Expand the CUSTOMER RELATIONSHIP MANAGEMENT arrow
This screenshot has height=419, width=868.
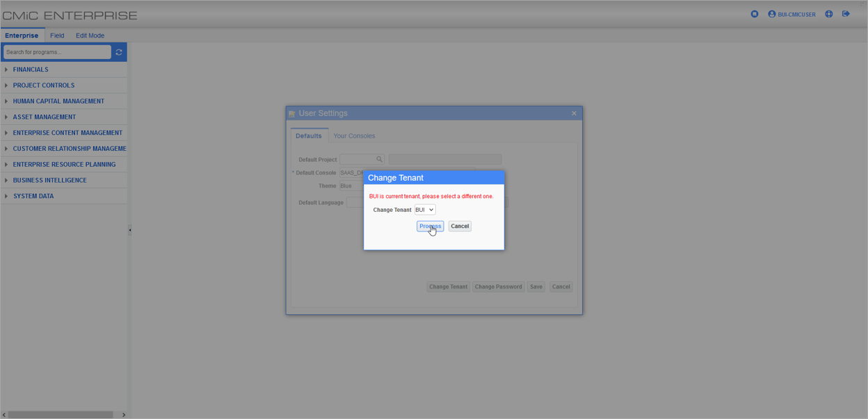(x=6, y=149)
